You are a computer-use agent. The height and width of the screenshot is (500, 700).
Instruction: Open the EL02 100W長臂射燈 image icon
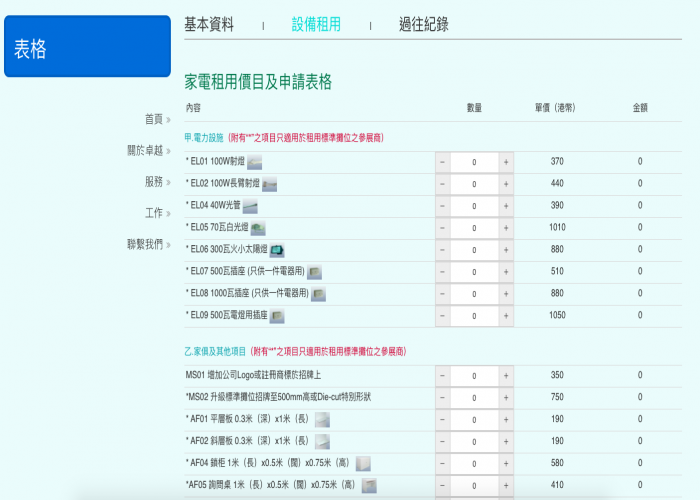(269, 184)
